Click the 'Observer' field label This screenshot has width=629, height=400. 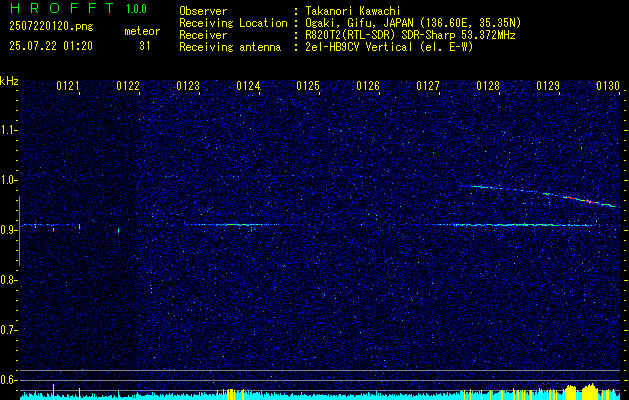[203, 11]
